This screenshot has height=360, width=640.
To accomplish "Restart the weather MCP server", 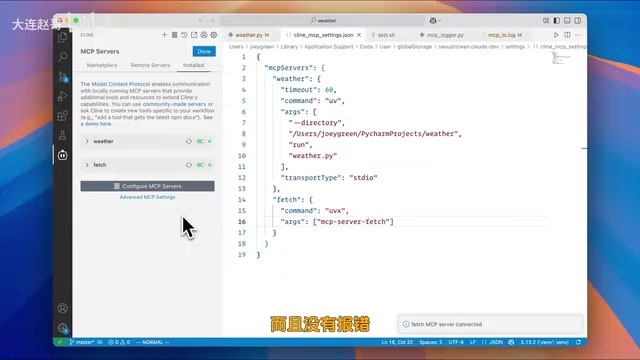I will coord(189,141).
